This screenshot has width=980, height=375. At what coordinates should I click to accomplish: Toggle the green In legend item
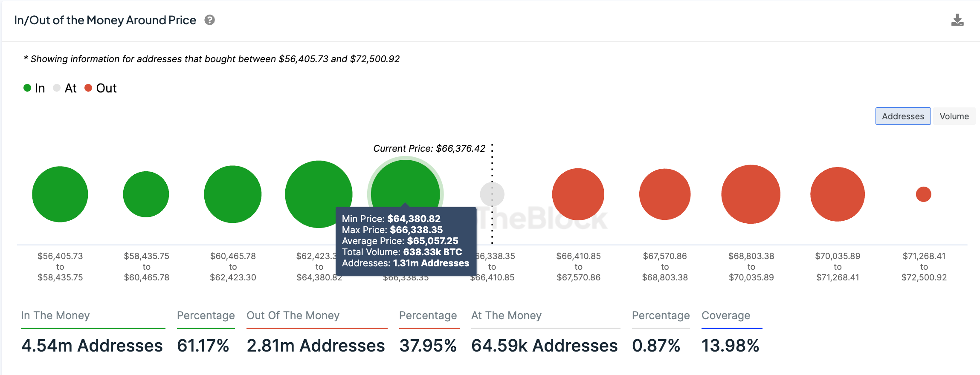coord(34,88)
